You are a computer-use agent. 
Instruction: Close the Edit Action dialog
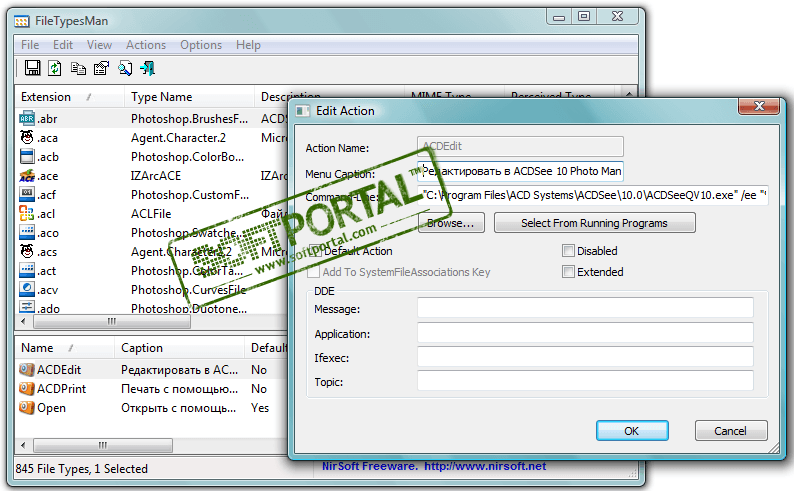tap(759, 106)
